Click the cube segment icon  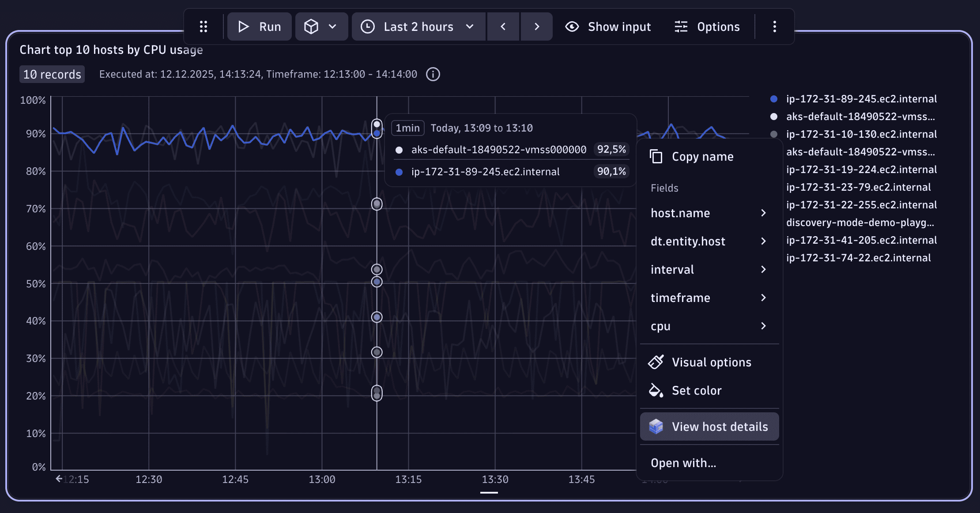(x=312, y=27)
